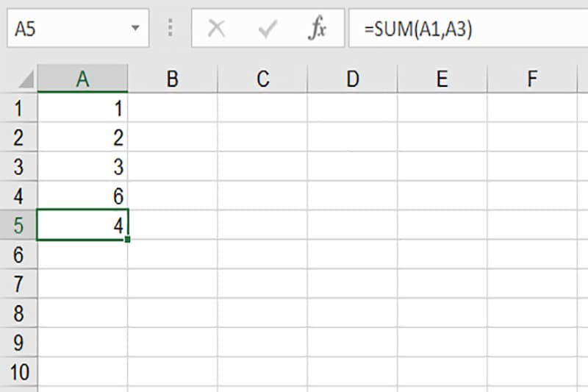Select row 10 header
The image size is (588, 392).
tap(18, 371)
